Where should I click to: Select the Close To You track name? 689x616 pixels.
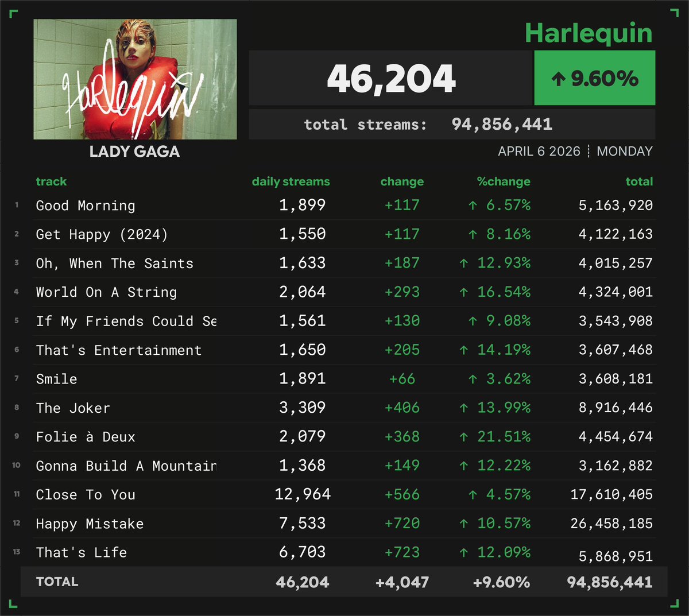coord(86,495)
